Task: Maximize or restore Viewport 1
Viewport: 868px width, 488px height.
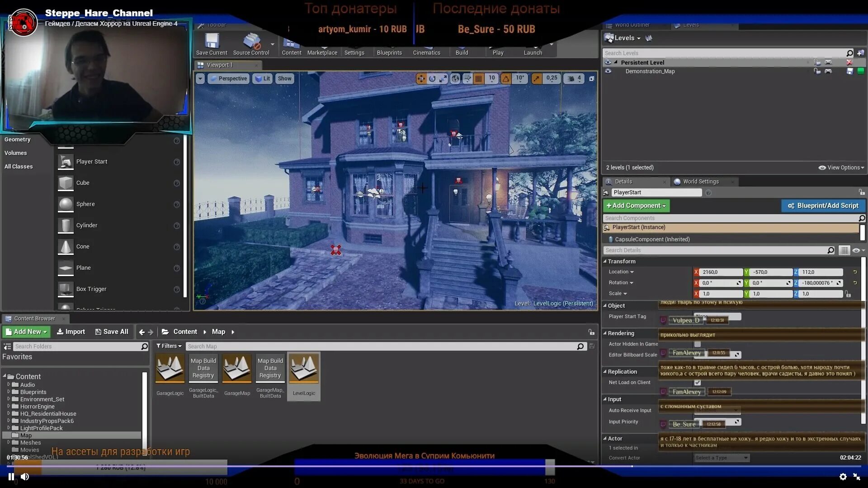Action: point(591,79)
